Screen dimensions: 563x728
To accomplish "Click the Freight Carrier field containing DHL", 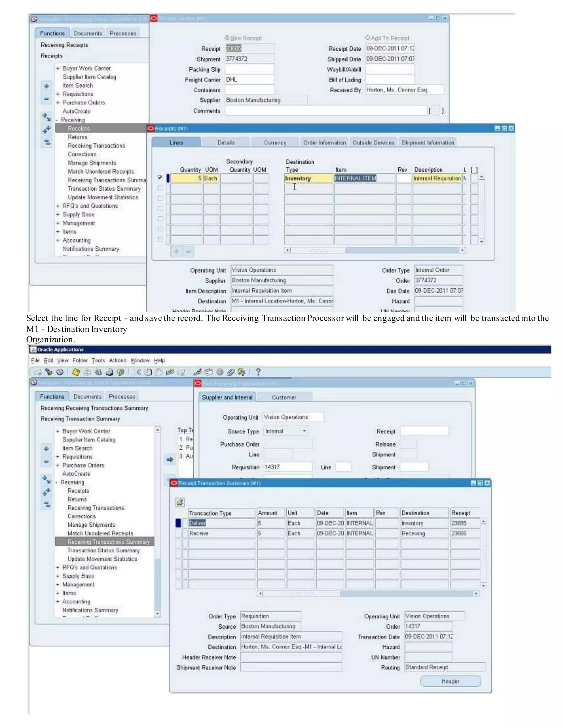I will click(250, 80).
